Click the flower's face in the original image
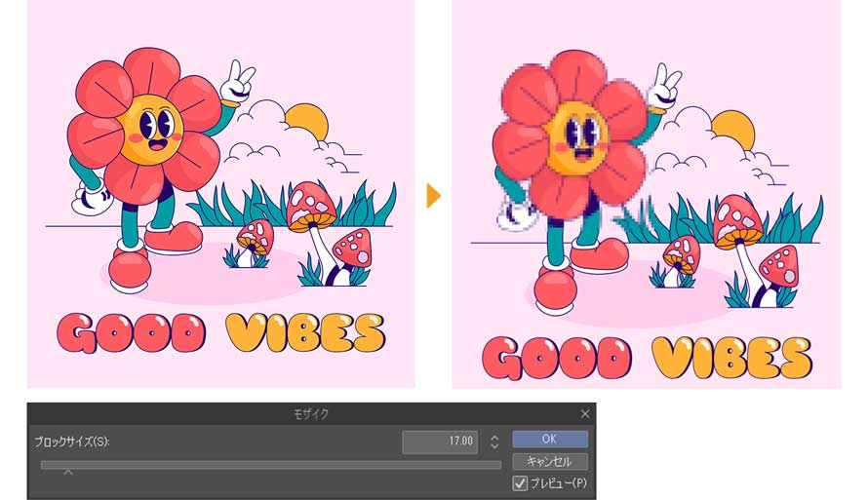868x500 pixels. (x=151, y=129)
